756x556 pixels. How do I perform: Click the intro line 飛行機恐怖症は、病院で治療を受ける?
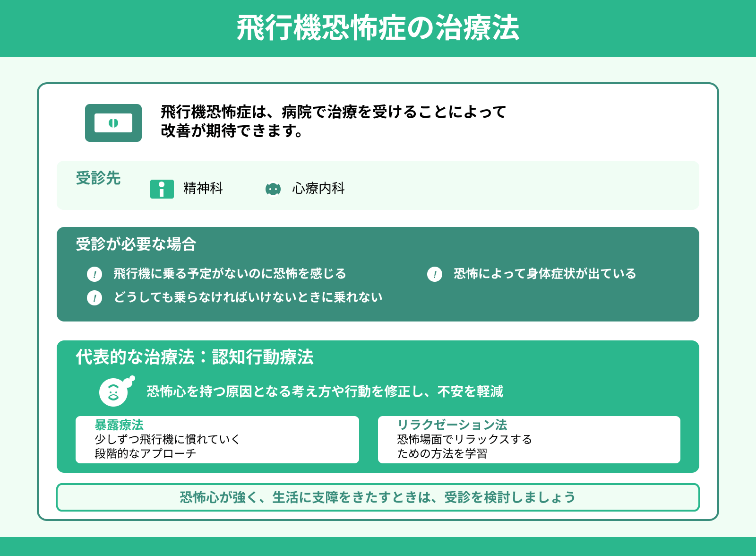334,112
